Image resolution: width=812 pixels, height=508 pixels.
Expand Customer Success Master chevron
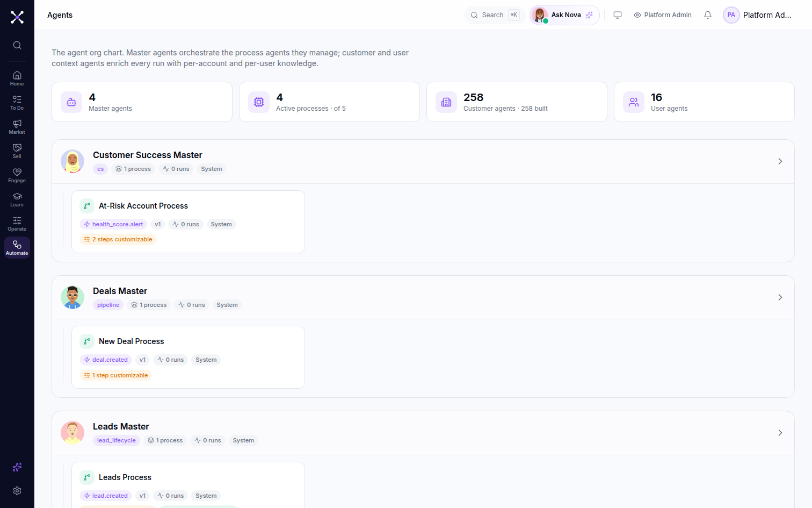click(780, 161)
